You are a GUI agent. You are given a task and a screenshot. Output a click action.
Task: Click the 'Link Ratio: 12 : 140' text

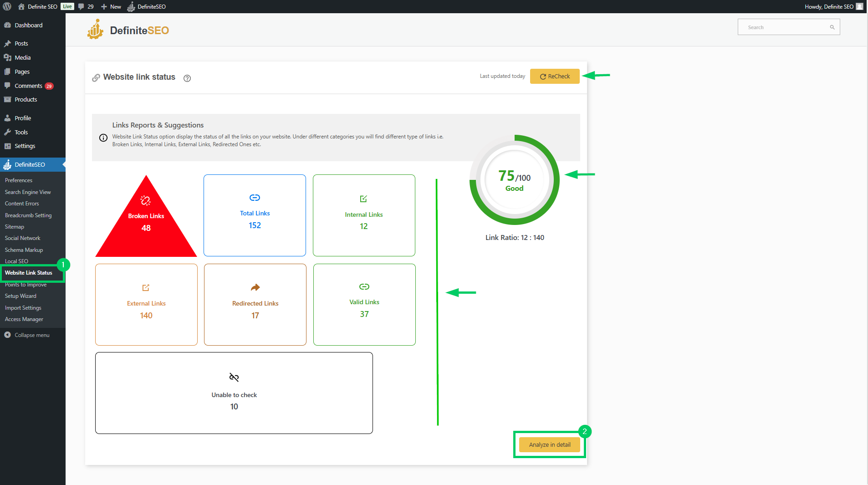(515, 238)
